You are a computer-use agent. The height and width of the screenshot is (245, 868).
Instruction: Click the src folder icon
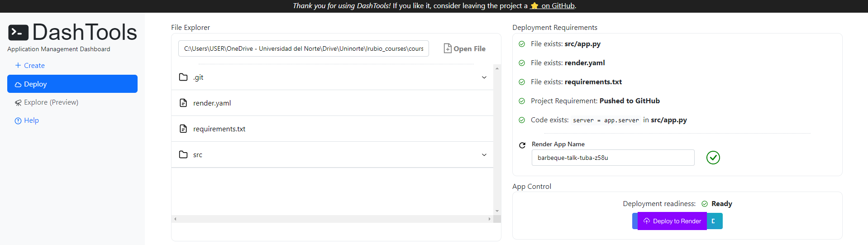point(183,154)
